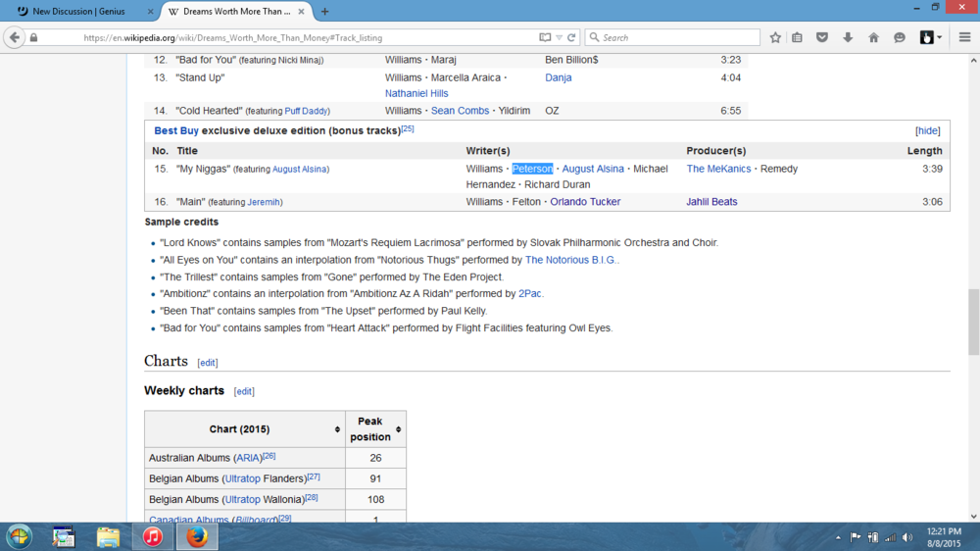This screenshot has width=980, height=551.
Task: Open the Puff Daddy link
Action: click(306, 111)
